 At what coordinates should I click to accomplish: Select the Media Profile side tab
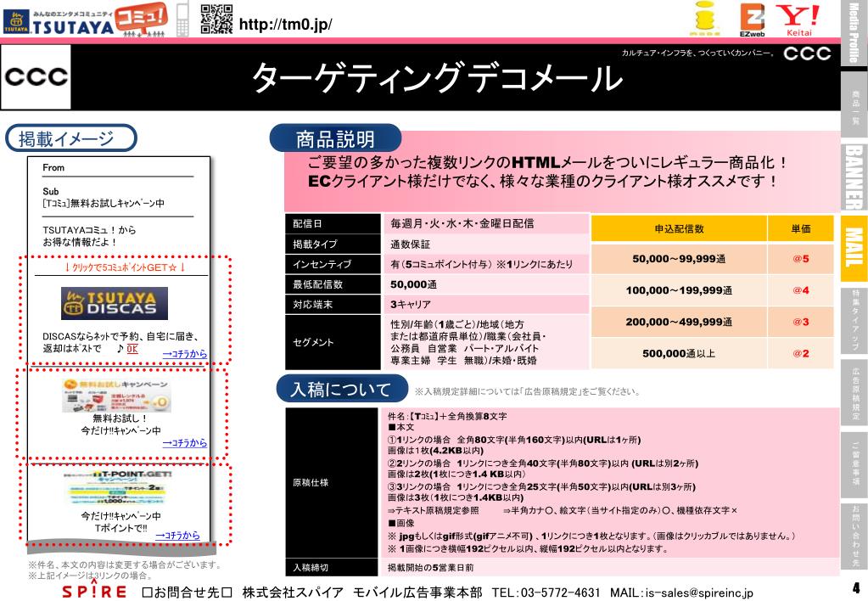pos(854,32)
